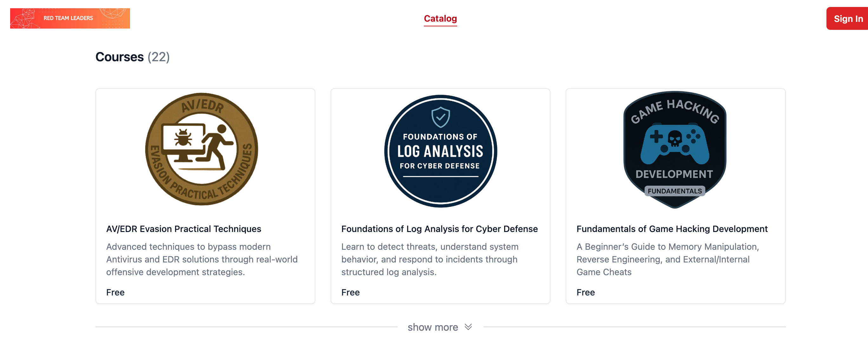Viewport: 868px width, 351px height.
Task: Click the double chevron beside show more
Action: pyautogui.click(x=468, y=327)
